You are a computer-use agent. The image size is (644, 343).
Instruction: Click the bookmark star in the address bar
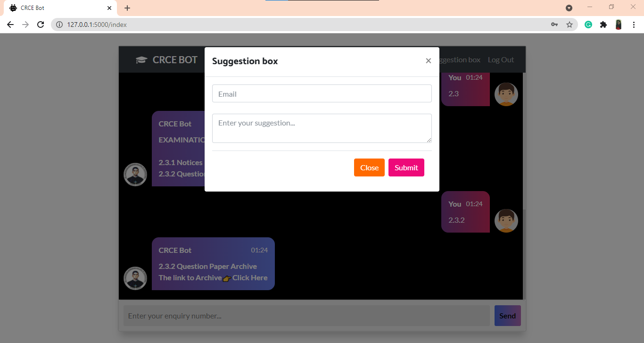click(x=570, y=24)
